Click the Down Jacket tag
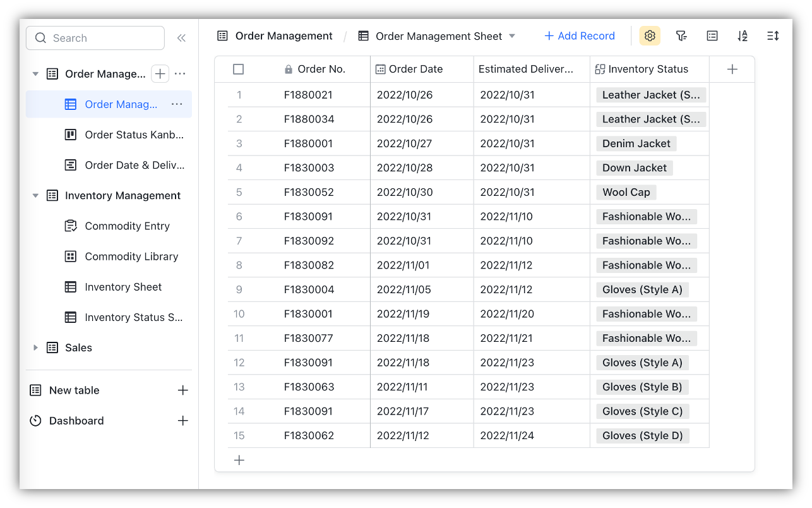The image size is (812, 508). 635,168
